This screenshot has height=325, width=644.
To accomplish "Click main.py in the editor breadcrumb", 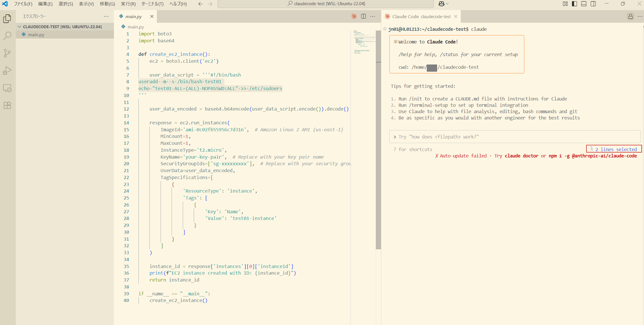I will pos(136,27).
